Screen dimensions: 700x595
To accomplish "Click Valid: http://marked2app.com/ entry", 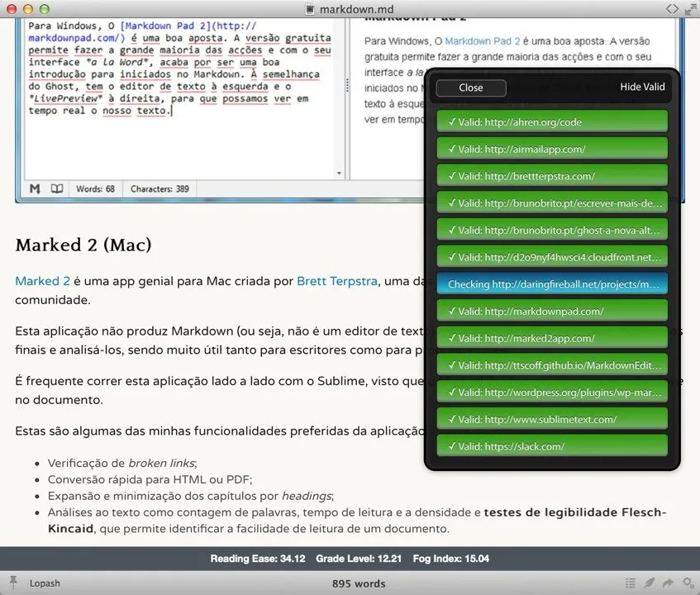I will point(552,338).
